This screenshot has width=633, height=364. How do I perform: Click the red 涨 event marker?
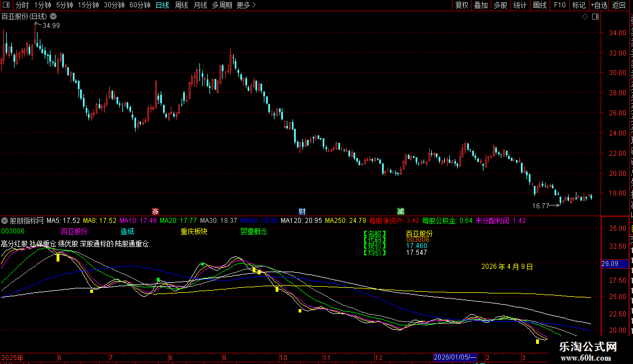tap(155, 212)
